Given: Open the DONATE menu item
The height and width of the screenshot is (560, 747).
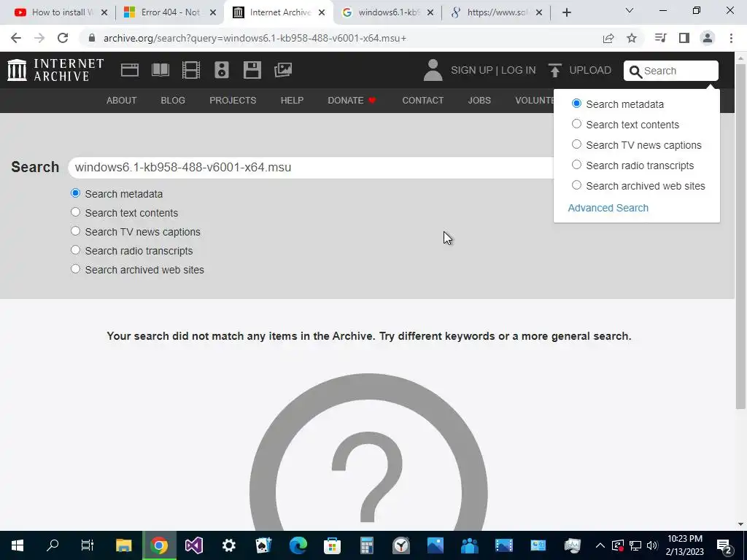Looking at the screenshot, I should pyautogui.click(x=352, y=101).
